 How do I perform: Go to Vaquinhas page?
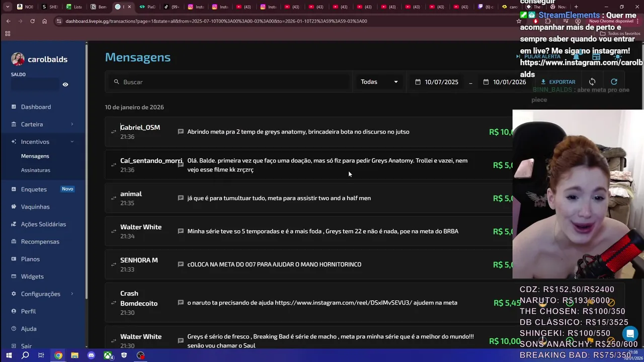[x=35, y=207]
